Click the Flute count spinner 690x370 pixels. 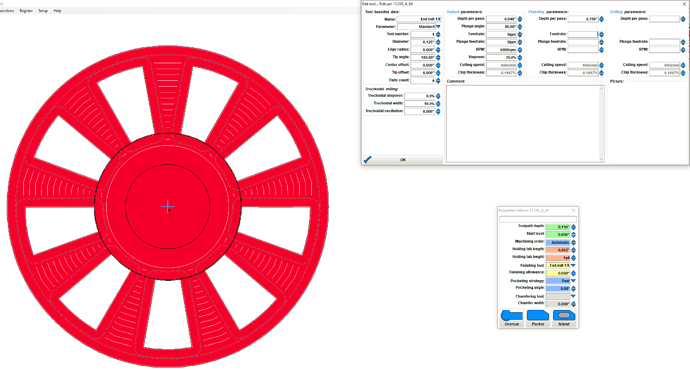click(438, 81)
